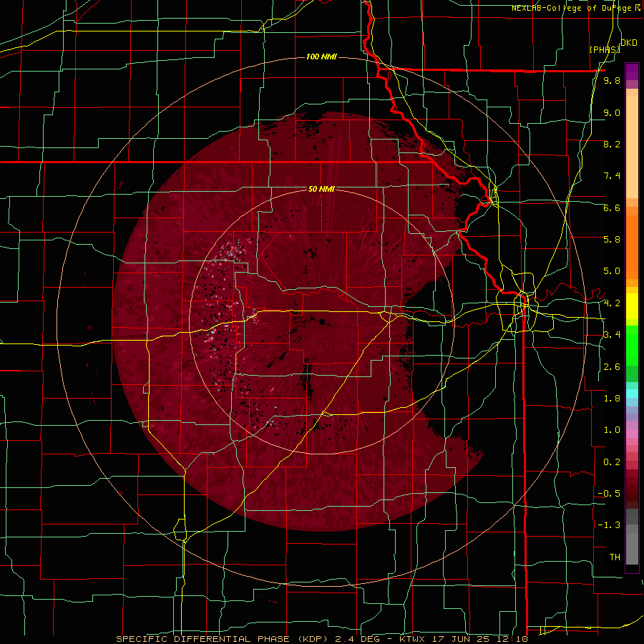Viewport: 644px width, 644px height.
Task: Click the [PHAS] label above the color scale
Action: click(605, 49)
